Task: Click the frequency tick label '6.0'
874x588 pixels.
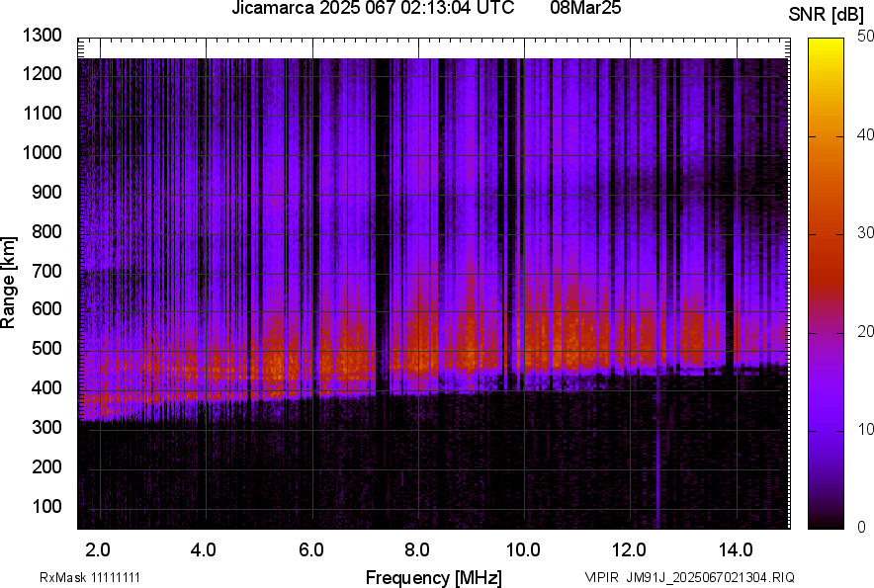Action: (x=311, y=550)
